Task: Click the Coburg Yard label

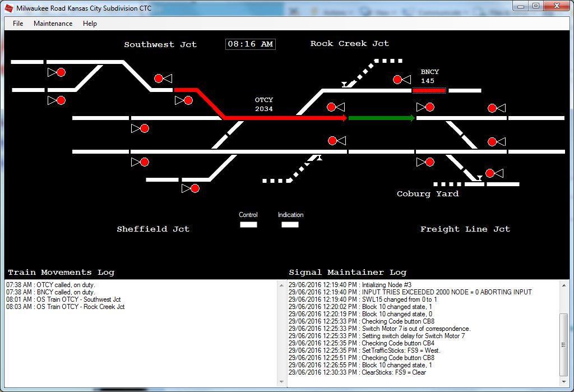Action: [428, 194]
